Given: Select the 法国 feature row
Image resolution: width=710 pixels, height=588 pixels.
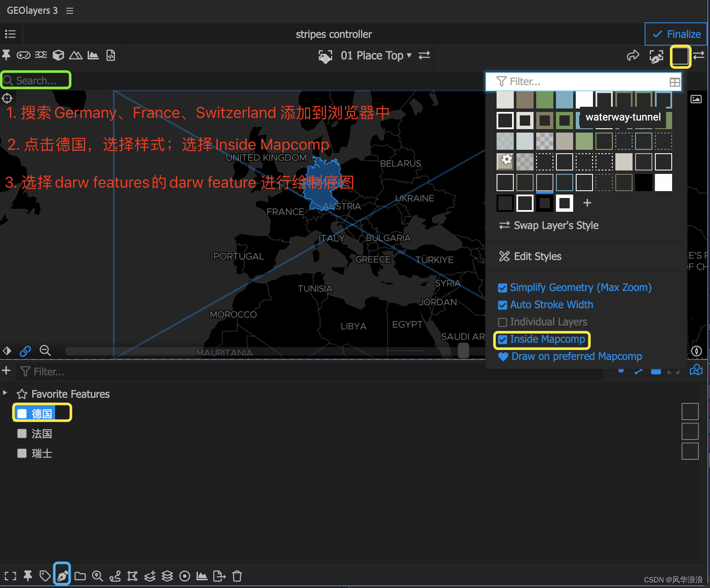Looking at the screenshot, I should tap(42, 433).
